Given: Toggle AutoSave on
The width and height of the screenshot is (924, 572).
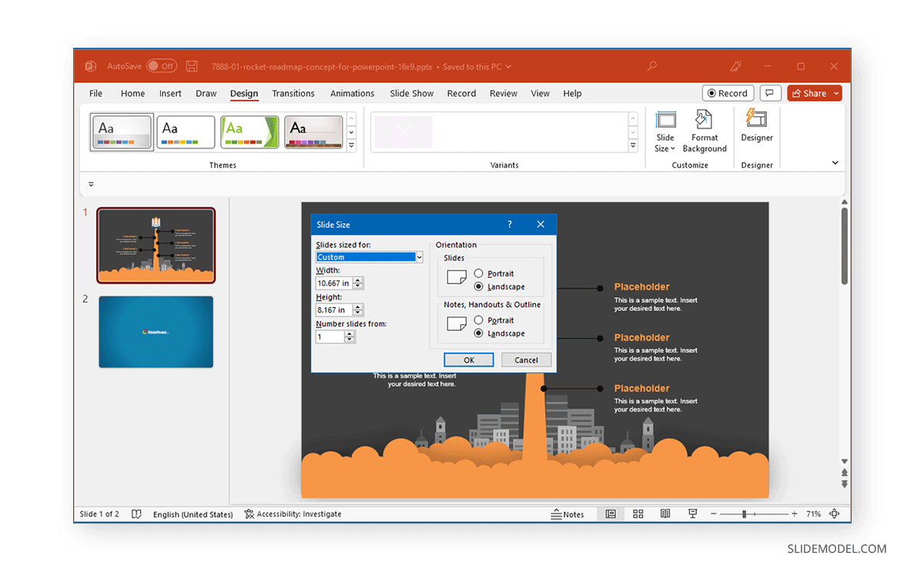Looking at the screenshot, I should point(162,65).
